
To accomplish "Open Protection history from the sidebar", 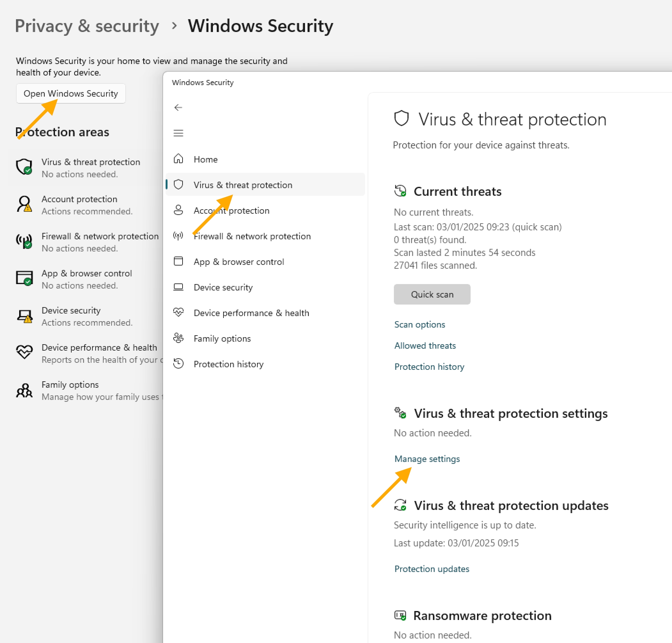I will pos(229,364).
